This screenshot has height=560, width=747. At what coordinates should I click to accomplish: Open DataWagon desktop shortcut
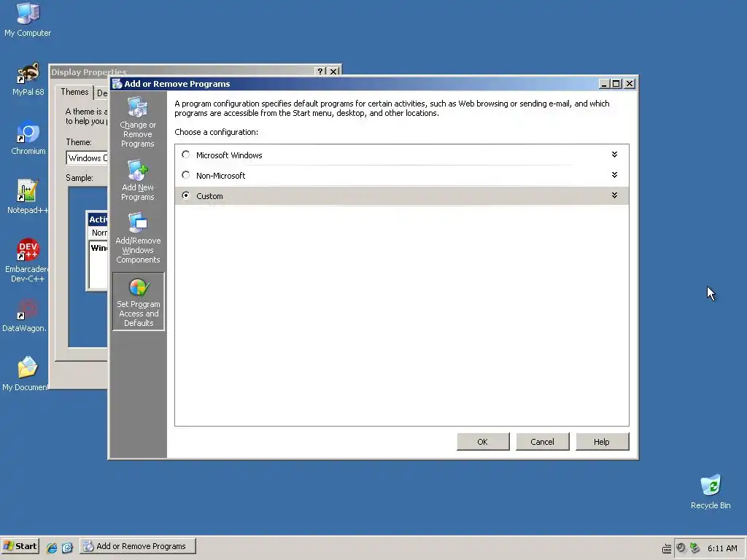pyautogui.click(x=25, y=315)
